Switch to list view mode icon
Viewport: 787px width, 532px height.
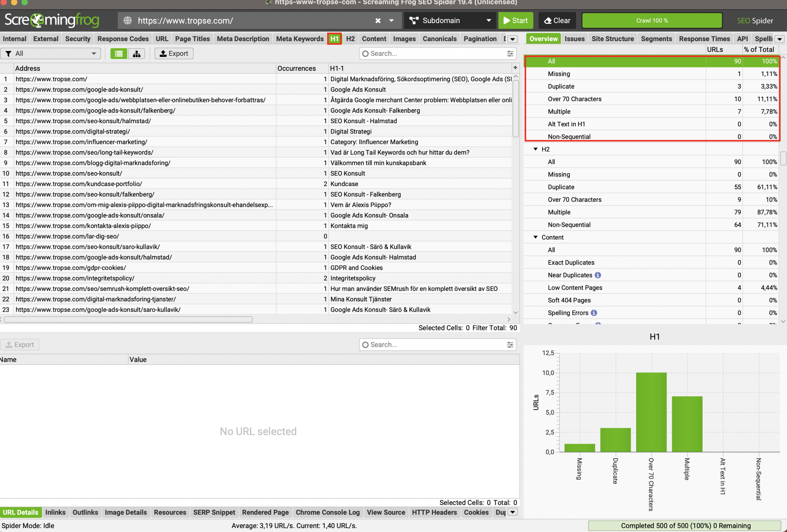coord(119,53)
